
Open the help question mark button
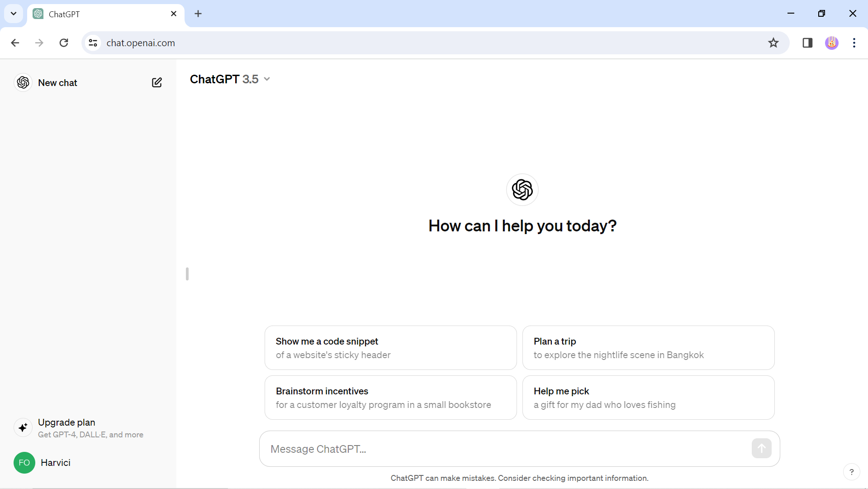[851, 472]
